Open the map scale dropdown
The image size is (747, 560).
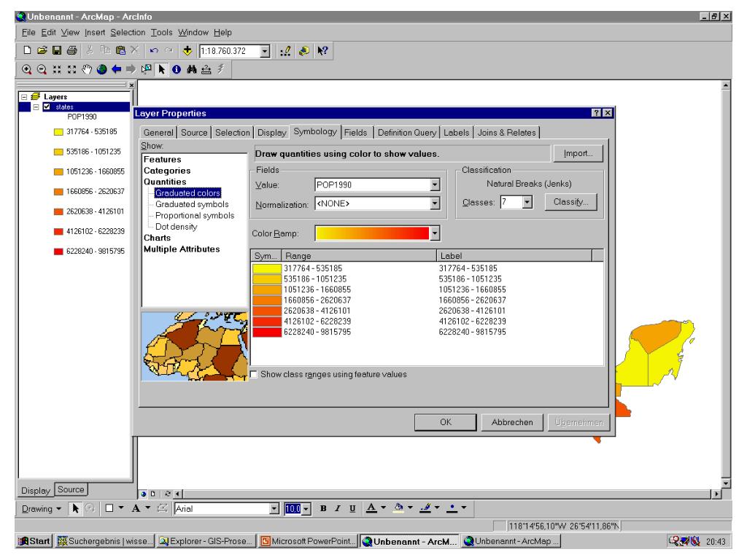[x=266, y=51]
